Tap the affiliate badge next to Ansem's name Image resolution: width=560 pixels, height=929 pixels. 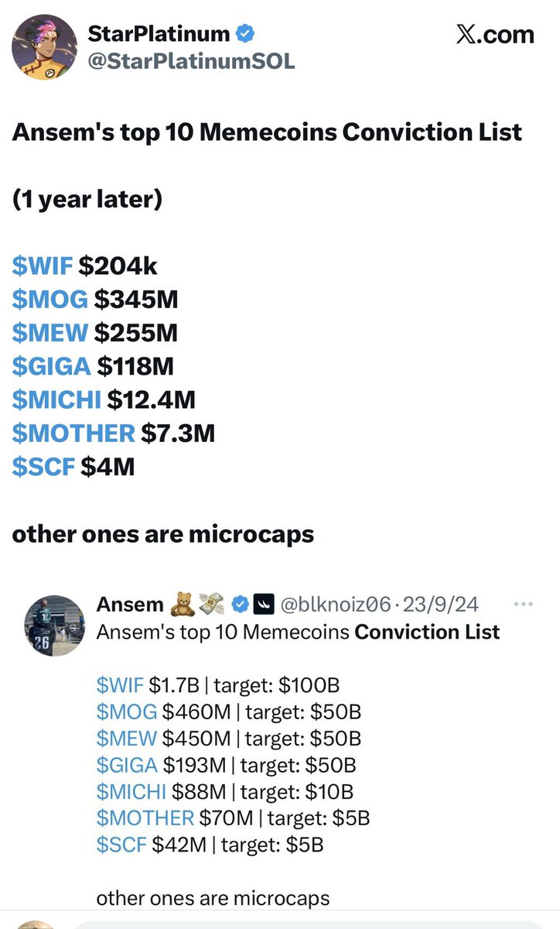click(265, 605)
